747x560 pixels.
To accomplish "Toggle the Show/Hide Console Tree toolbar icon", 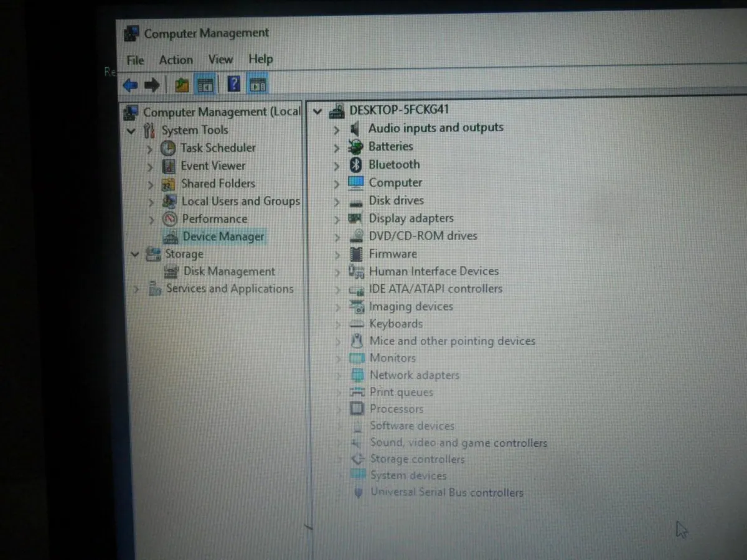I will [x=205, y=83].
